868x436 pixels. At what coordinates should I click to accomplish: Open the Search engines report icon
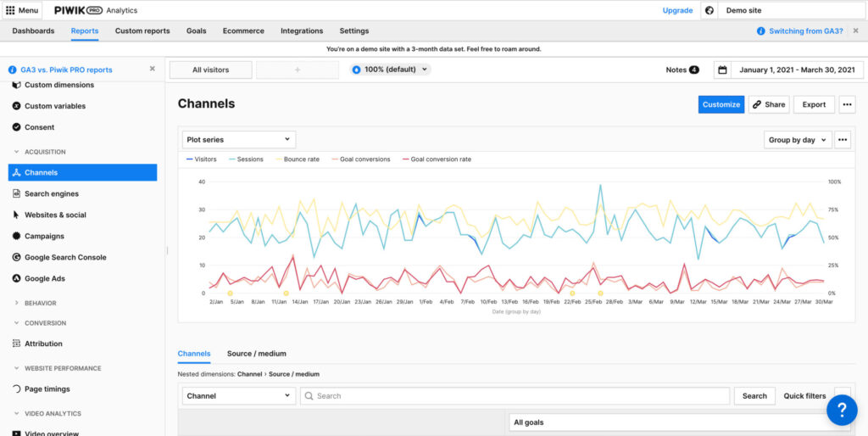[17, 193]
